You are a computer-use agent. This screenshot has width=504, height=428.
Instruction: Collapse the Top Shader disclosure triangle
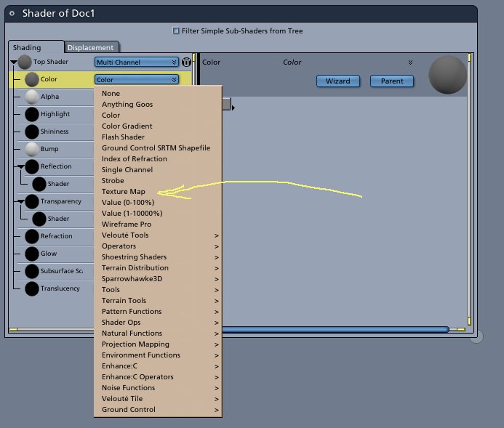point(14,62)
